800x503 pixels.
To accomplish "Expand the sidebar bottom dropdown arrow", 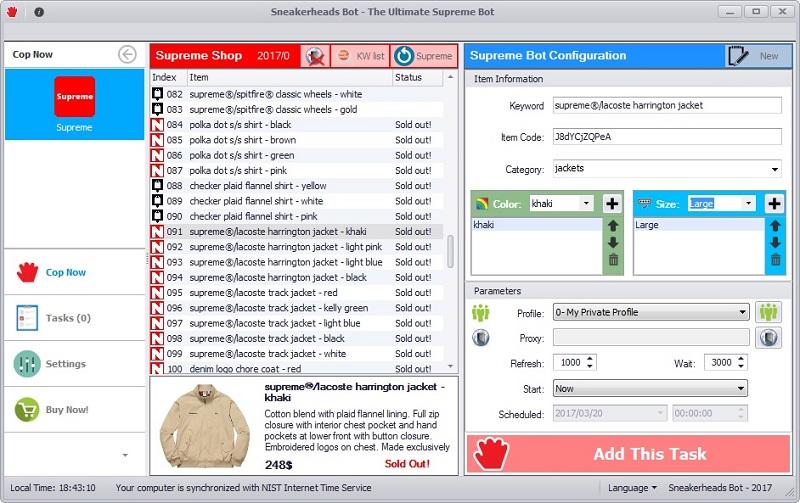I will (x=125, y=455).
